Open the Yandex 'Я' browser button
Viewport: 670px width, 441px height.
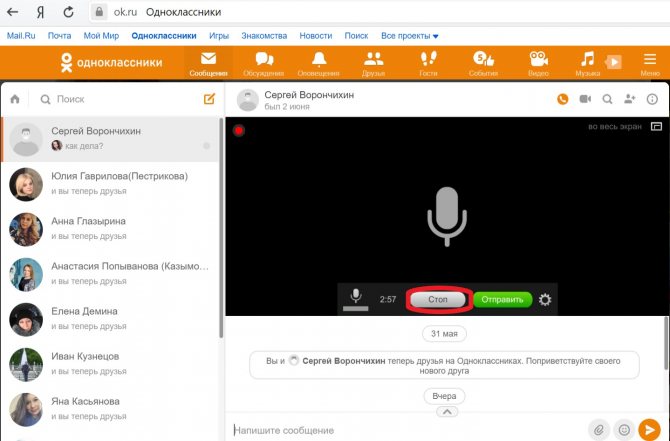coord(40,12)
